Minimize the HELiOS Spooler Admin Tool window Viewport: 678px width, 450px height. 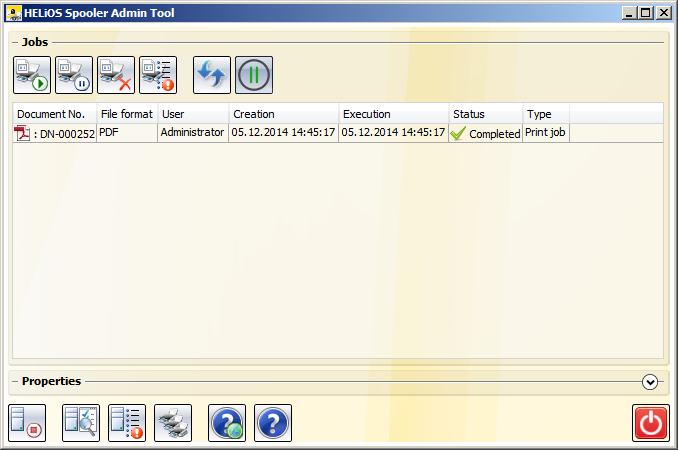pos(629,13)
